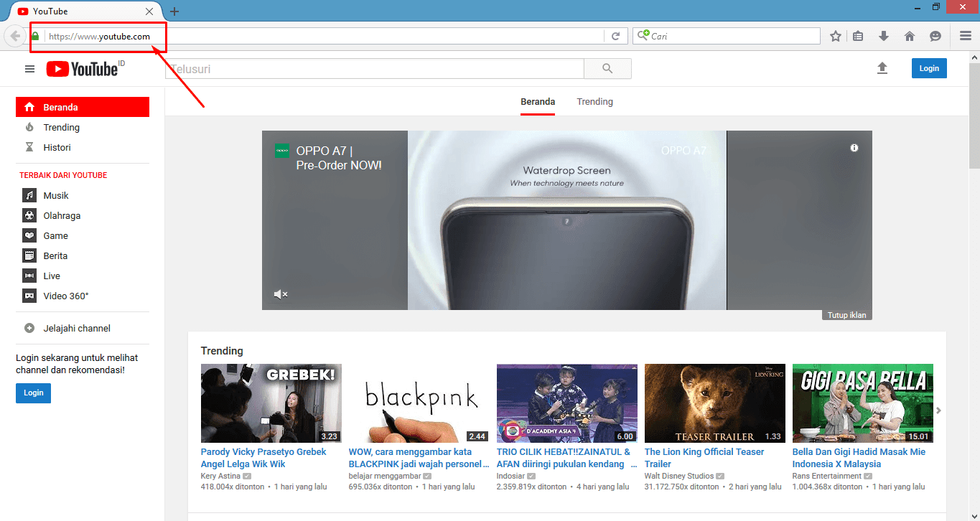Open a new browser tab
980x521 pixels.
(174, 11)
